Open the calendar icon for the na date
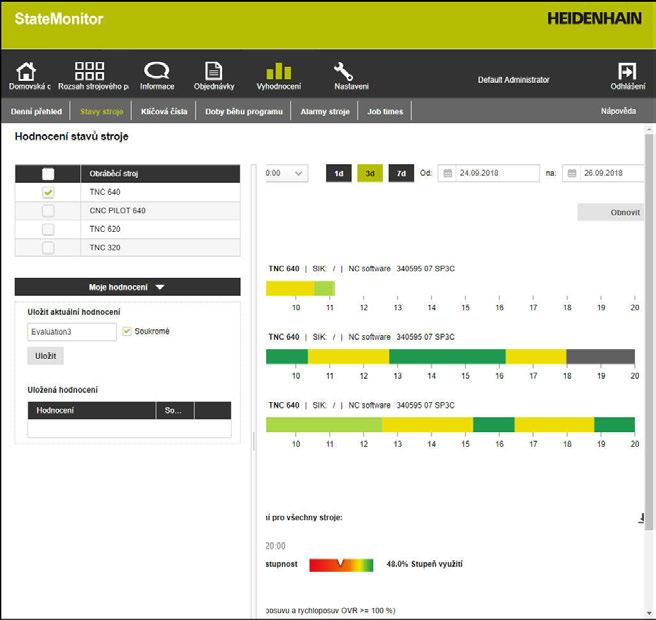 pyautogui.click(x=572, y=173)
